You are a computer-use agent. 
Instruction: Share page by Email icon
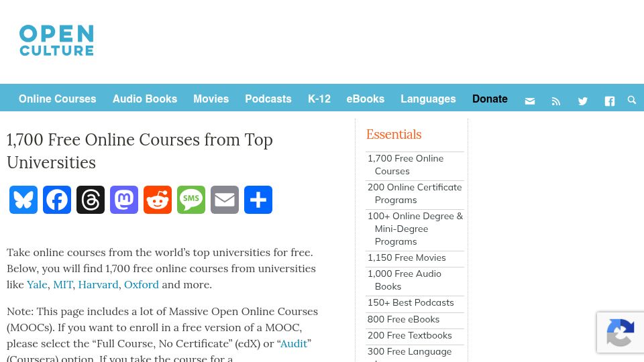pos(225,200)
